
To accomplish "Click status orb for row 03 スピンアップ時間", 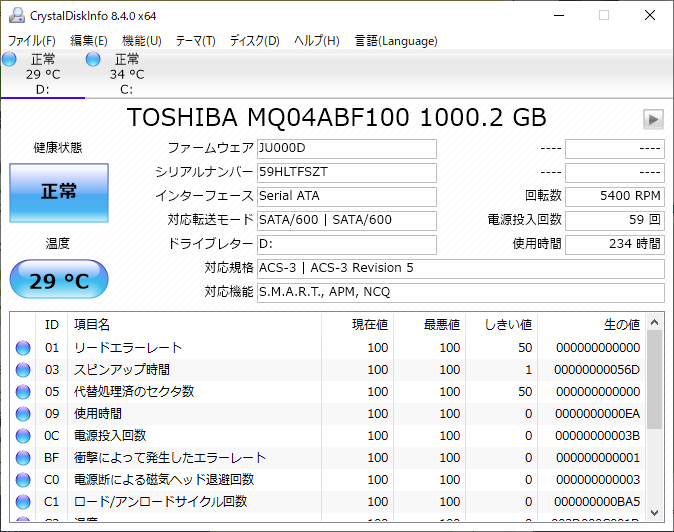I will click(x=23, y=370).
